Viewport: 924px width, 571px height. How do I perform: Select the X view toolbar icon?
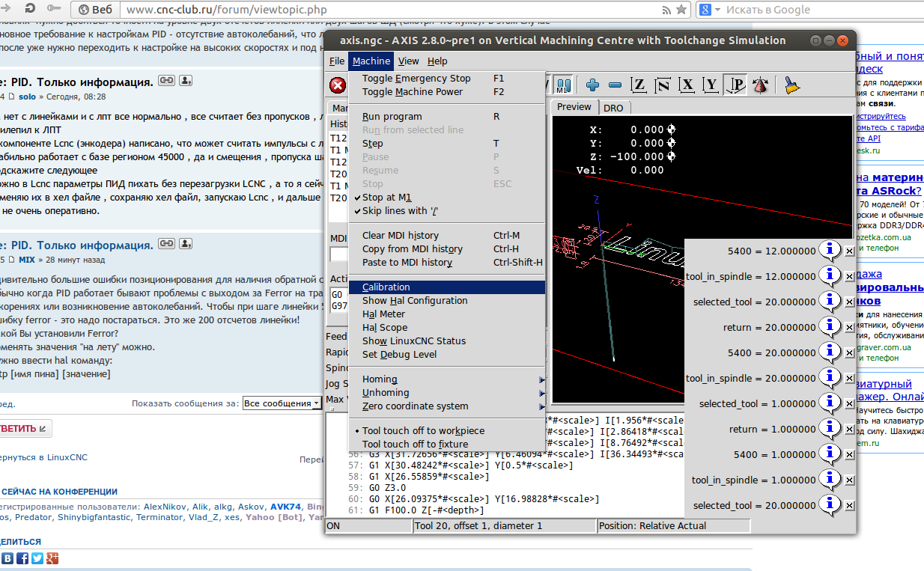[x=687, y=85]
